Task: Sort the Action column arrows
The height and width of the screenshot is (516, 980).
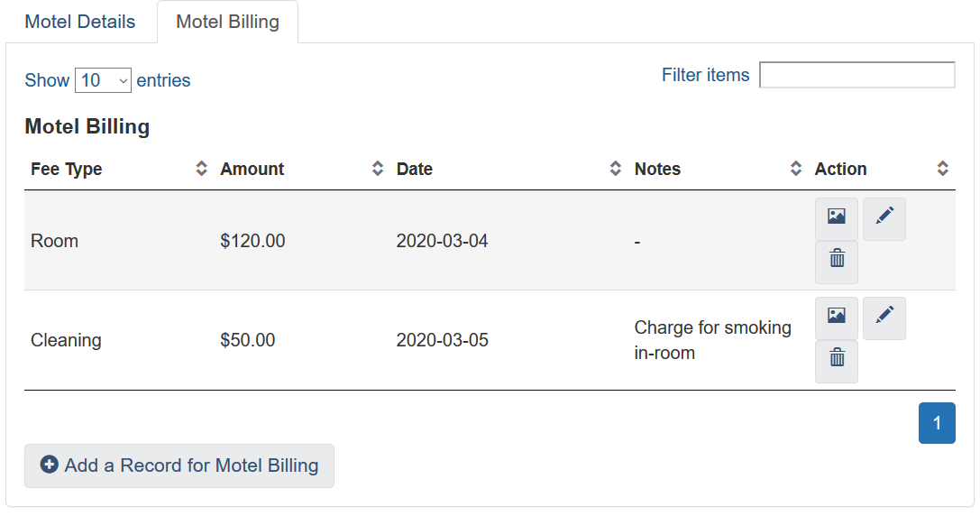Action: coord(943,169)
